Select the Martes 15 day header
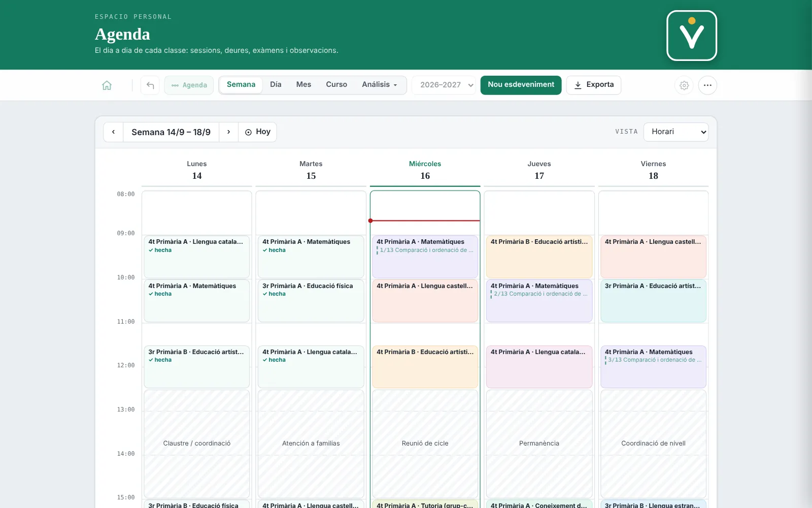 click(311, 170)
